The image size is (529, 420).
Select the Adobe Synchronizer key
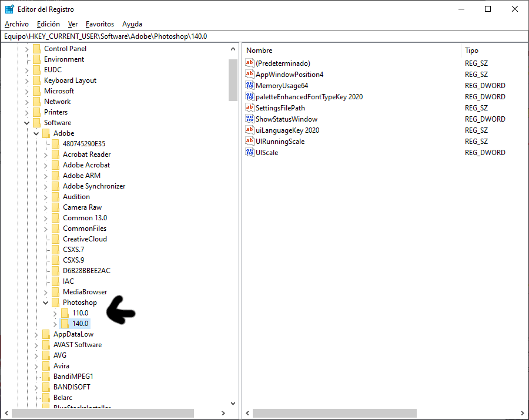click(94, 186)
